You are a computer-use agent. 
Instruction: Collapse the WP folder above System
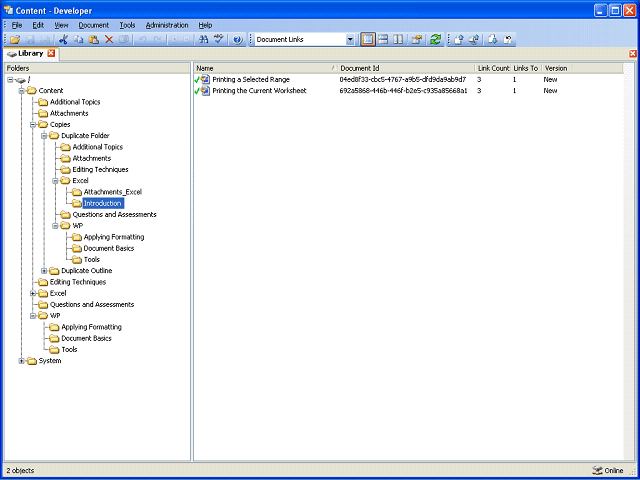[33, 316]
